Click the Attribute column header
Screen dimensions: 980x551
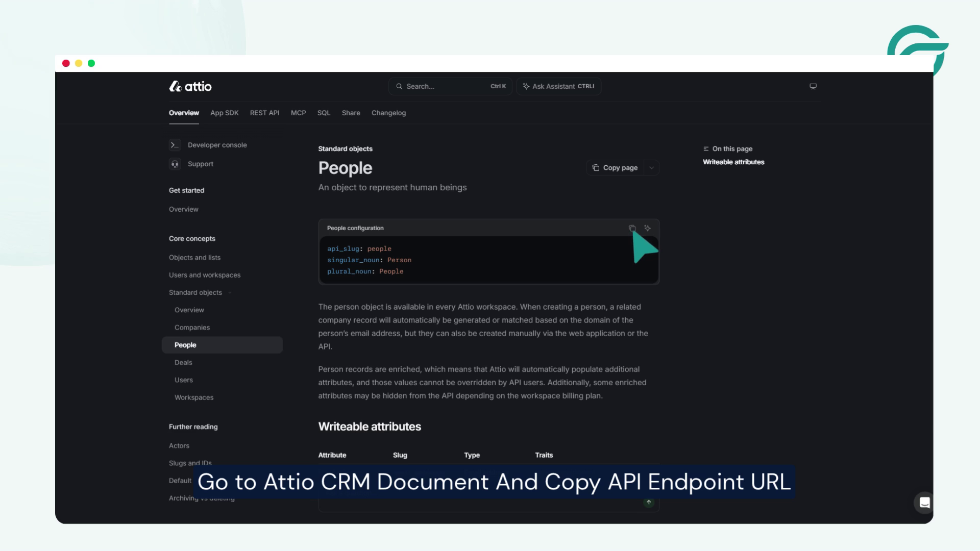(x=332, y=455)
